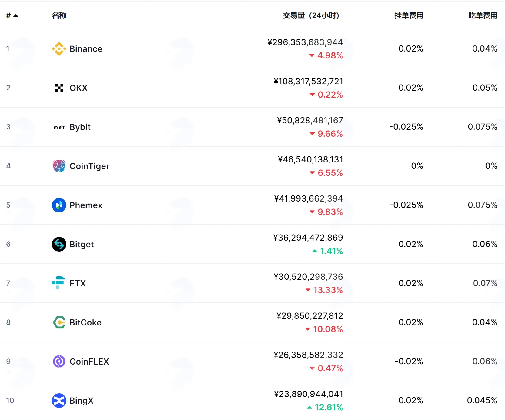
Task: Click the Phemex logo icon
Action: click(59, 205)
